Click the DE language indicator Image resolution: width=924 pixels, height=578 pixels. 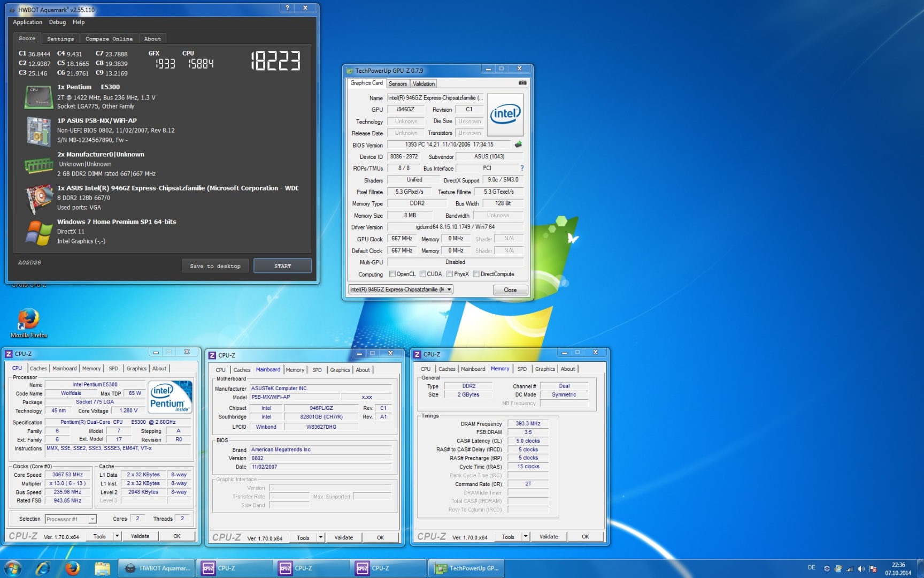812,568
